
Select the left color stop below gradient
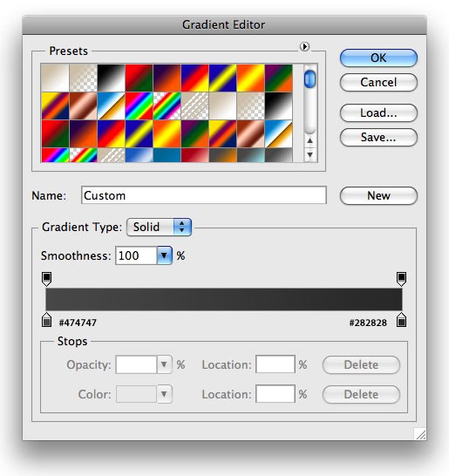[46, 320]
